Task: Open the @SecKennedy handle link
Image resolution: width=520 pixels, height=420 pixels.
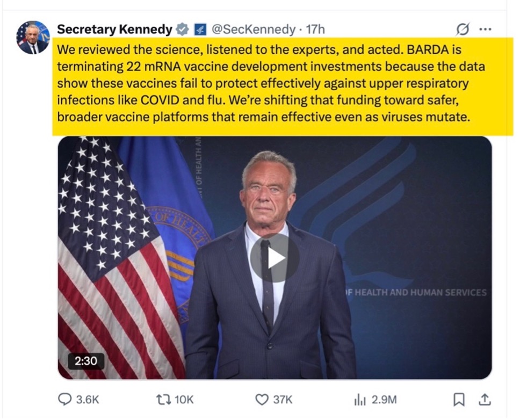Action: 254,29
